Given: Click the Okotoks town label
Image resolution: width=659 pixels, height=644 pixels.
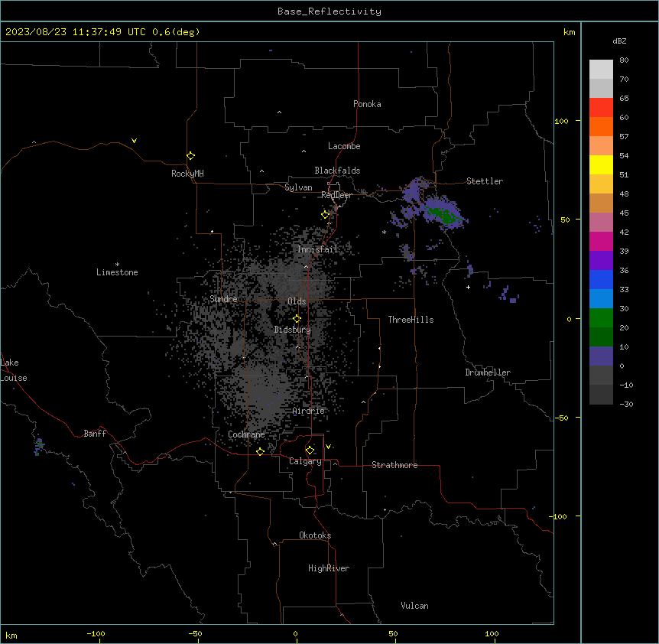Looking at the screenshot, I should tap(315, 535).
